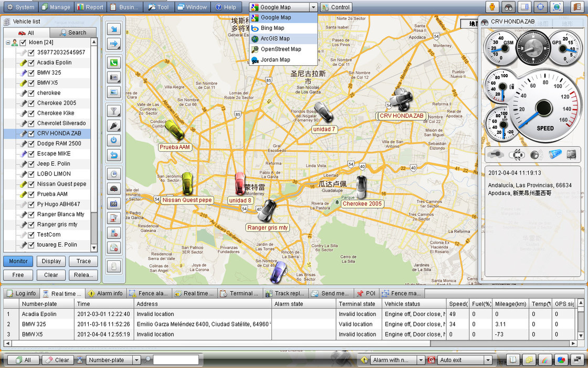Switch to the Alarm info tab
This screenshot has width=588, height=368.
[x=106, y=293]
